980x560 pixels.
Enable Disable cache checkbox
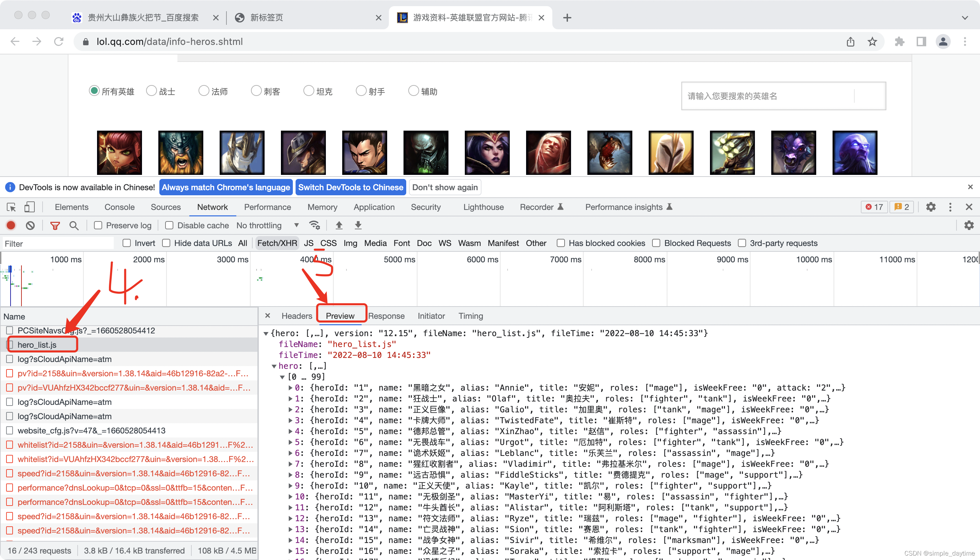169,225
